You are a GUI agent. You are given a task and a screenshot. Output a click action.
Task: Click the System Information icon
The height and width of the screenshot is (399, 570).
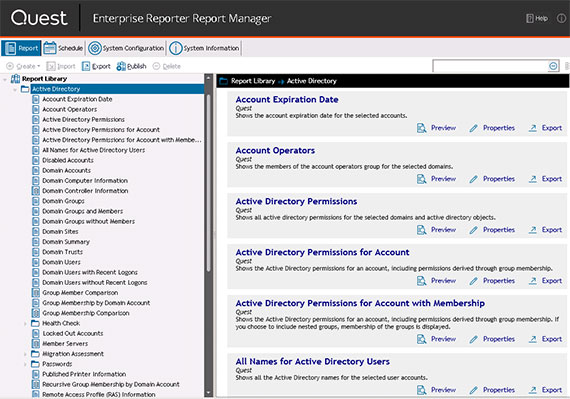(x=176, y=48)
